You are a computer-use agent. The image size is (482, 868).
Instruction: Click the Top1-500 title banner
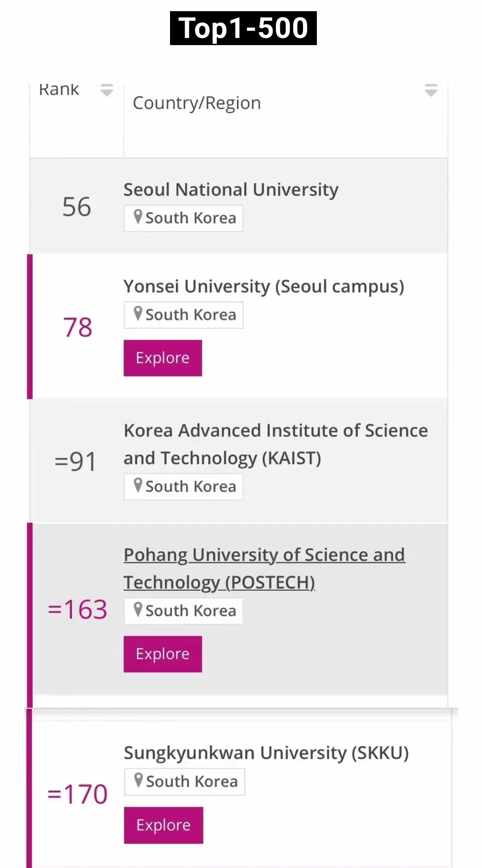coord(243,28)
